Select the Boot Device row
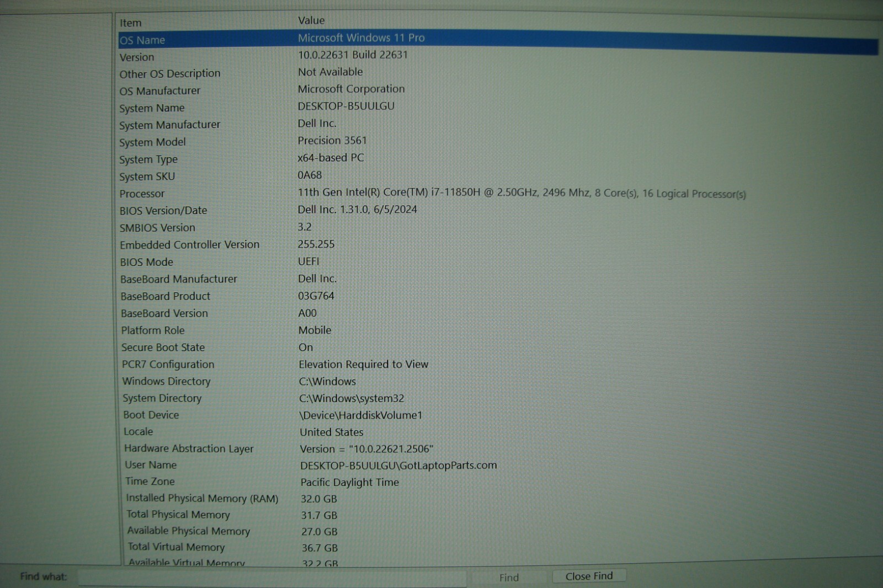 (151, 415)
